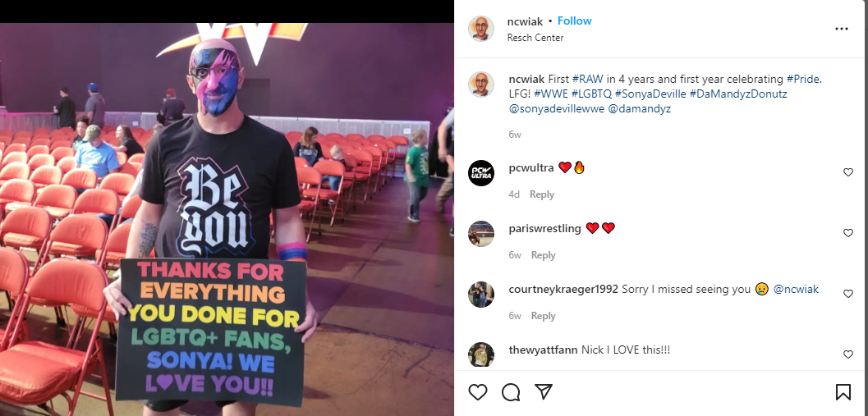Image resolution: width=868 pixels, height=416 pixels.
Task: Like pariswrestling's comment heart
Action: tap(848, 233)
